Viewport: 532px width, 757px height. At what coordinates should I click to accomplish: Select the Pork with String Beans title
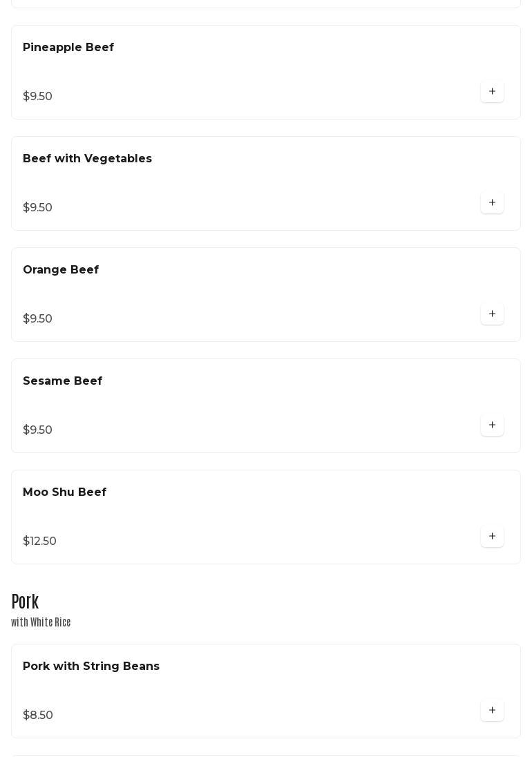(91, 667)
